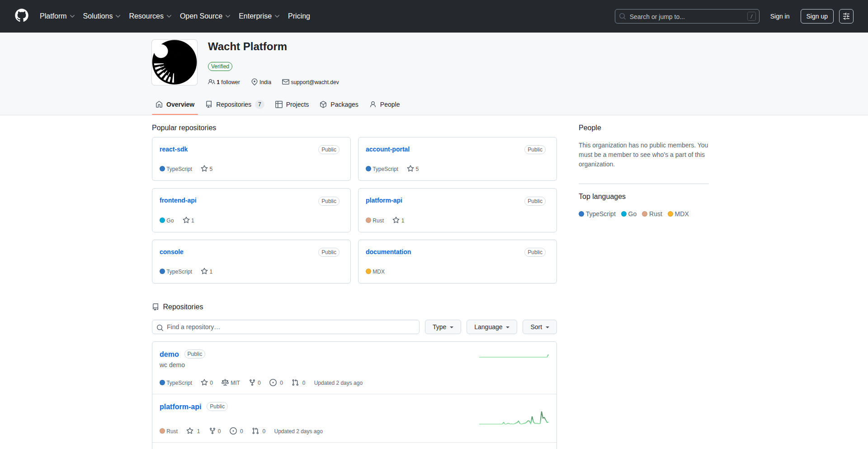View forks of the demo repository
Screen dimensions: 868x449
point(255,383)
